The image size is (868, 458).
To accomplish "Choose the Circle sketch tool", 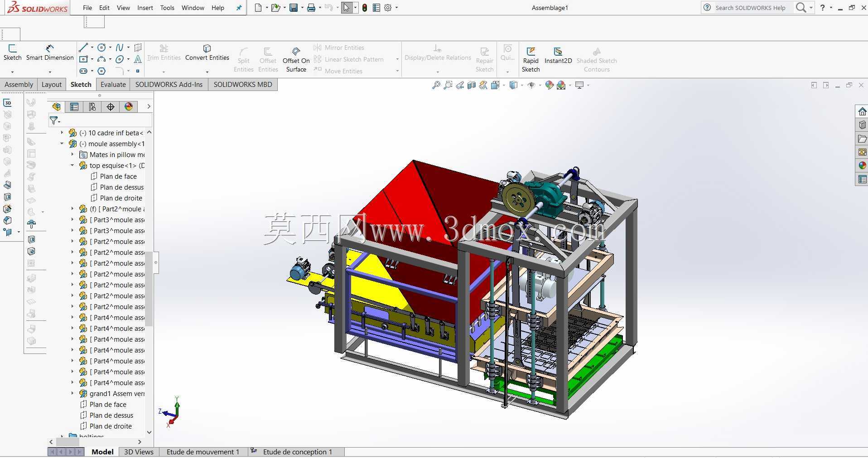I will coord(102,48).
